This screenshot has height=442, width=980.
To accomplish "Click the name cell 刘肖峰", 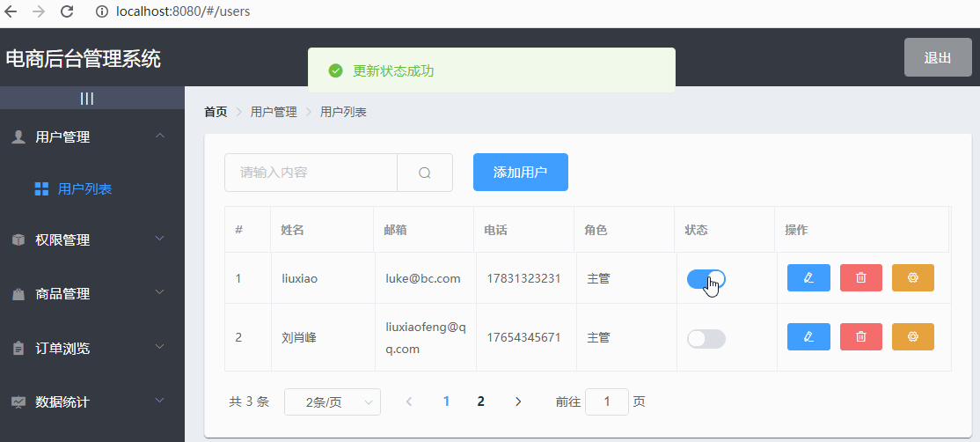I will pos(299,338).
